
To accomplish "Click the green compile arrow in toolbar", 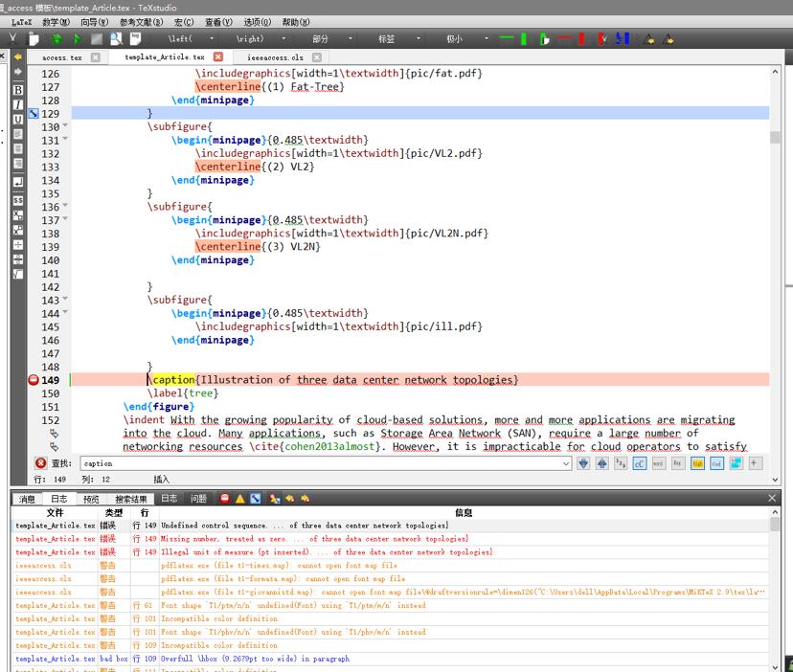I will pyautogui.click(x=76, y=39).
